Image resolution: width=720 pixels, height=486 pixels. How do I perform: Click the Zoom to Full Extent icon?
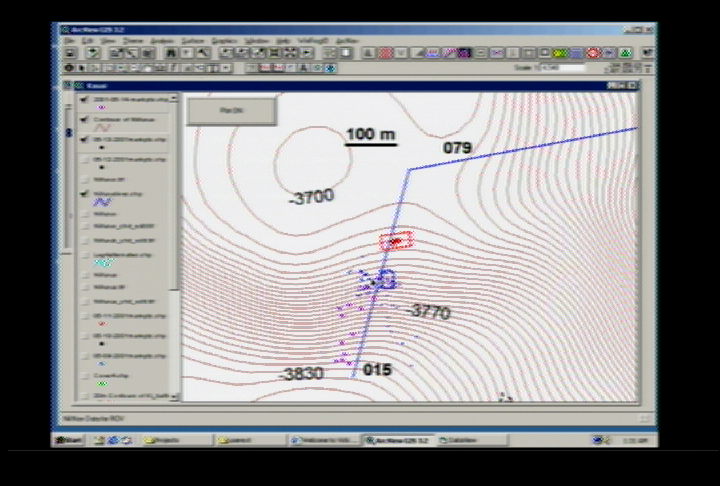[227, 52]
